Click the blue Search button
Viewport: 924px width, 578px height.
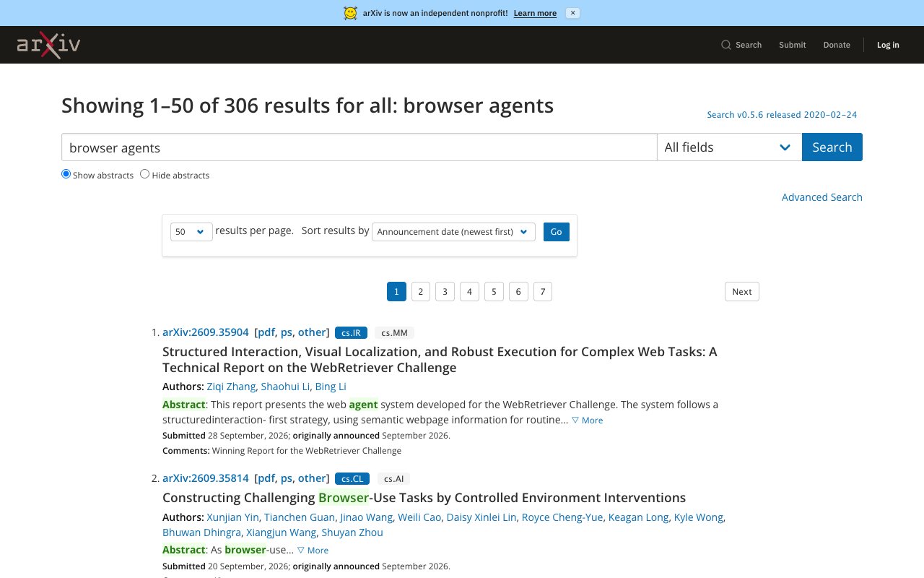pyautogui.click(x=832, y=147)
